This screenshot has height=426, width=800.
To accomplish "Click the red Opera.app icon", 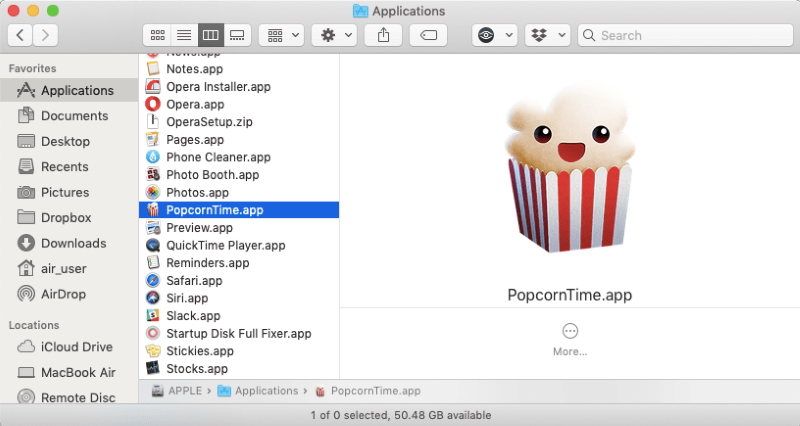I will tap(153, 104).
